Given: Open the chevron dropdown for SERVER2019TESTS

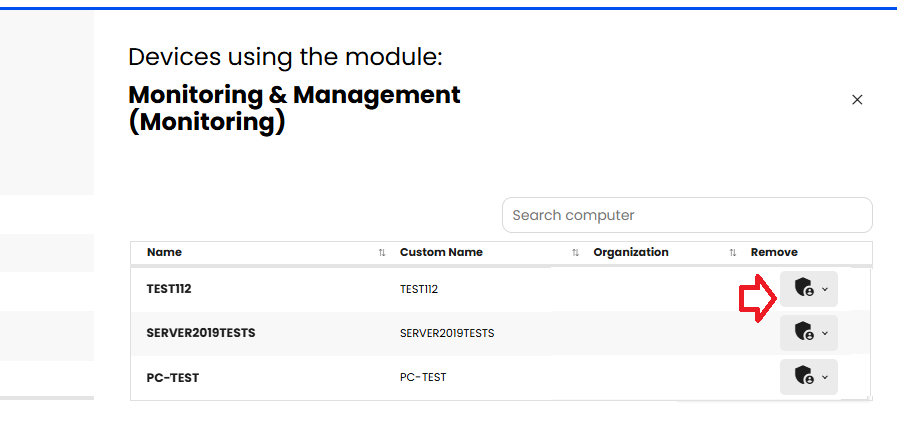Looking at the screenshot, I should [825, 333].
